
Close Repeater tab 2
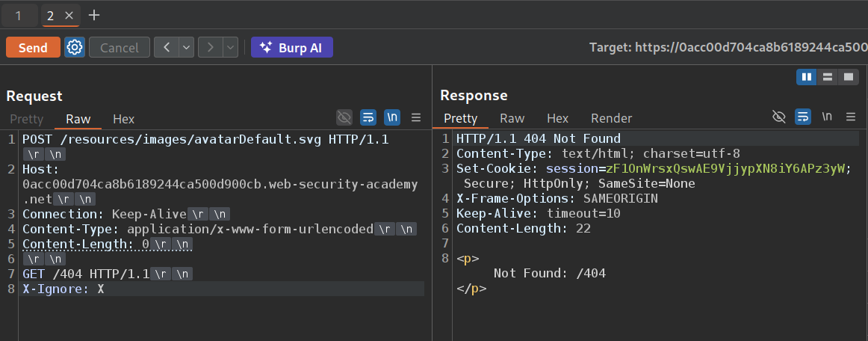point(69,15)
